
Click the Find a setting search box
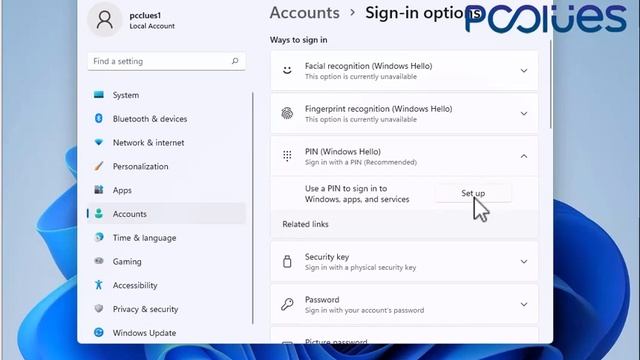[167, 61]
